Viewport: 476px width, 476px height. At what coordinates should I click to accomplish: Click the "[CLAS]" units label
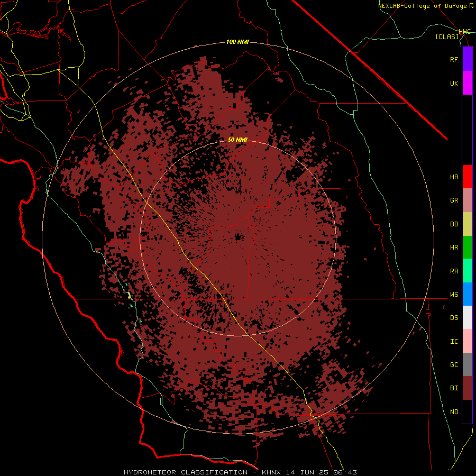[x=447, y=36]
